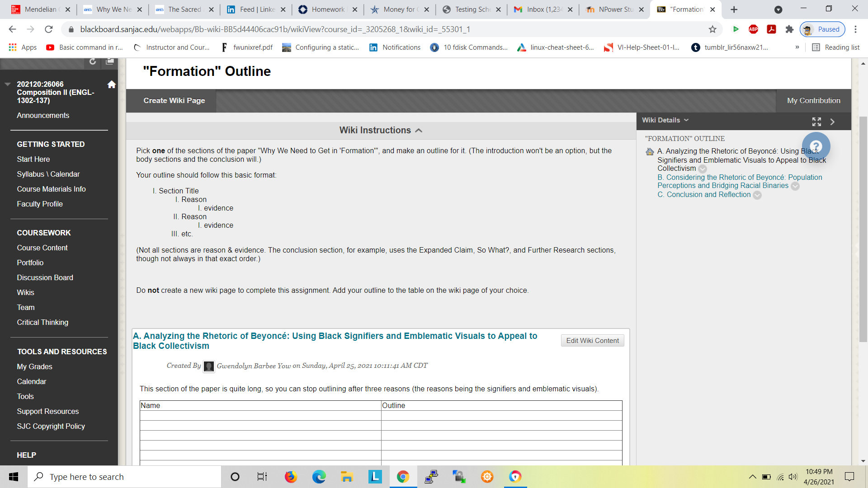Screen dimensions: 868x488
Task: Bookmark this page with the star icon
Action: click(712, 29)
